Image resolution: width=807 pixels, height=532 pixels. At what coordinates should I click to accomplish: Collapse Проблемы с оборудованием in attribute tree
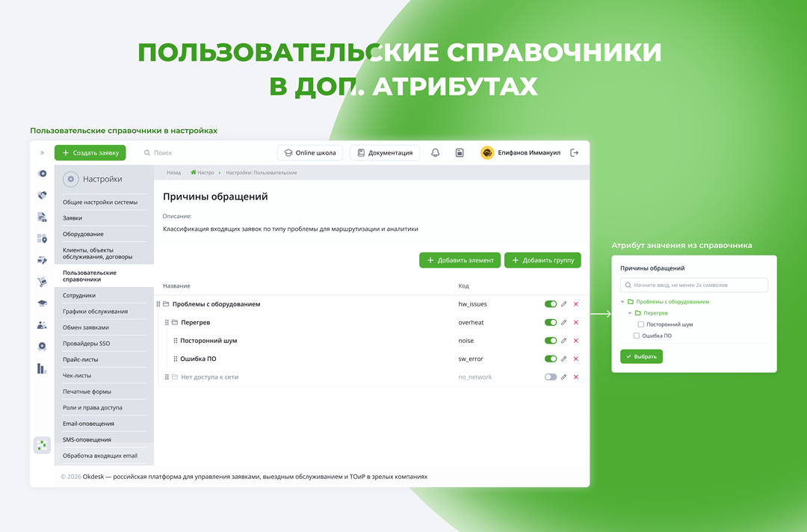pyautogui.click(x=622, y=302)
